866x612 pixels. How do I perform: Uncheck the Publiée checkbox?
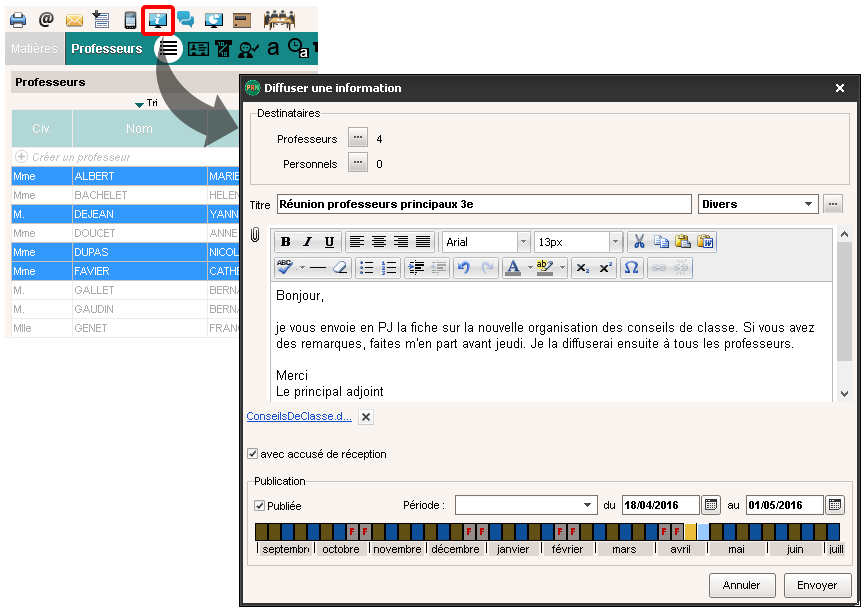260,505
